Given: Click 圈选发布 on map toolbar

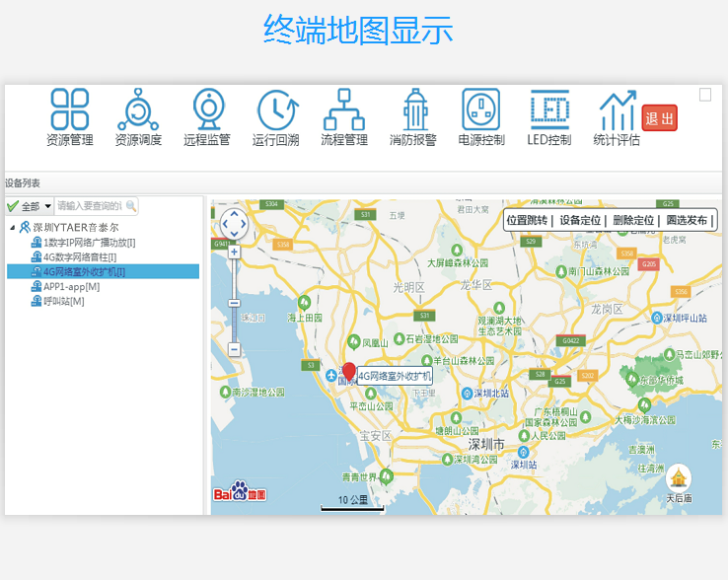Looking at the screenshot, I should (x=687, y=220).
